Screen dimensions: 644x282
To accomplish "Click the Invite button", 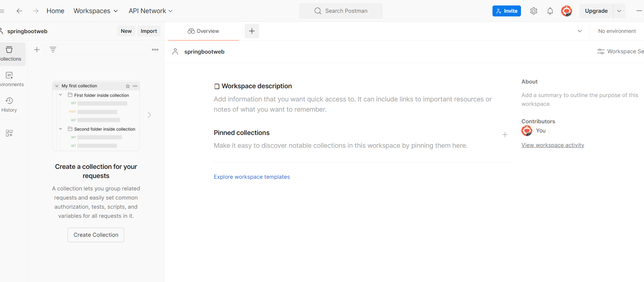I will 507,11.
